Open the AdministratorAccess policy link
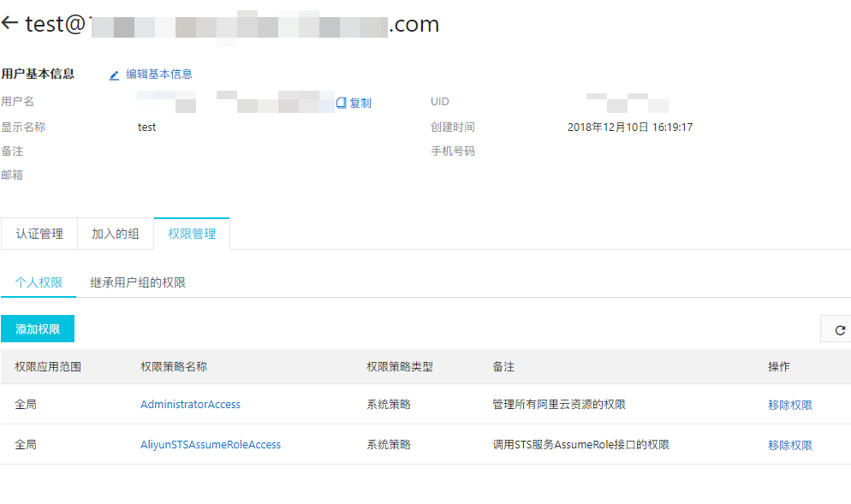This screenshot has height=504, width=851. click(x=190, y=405)
